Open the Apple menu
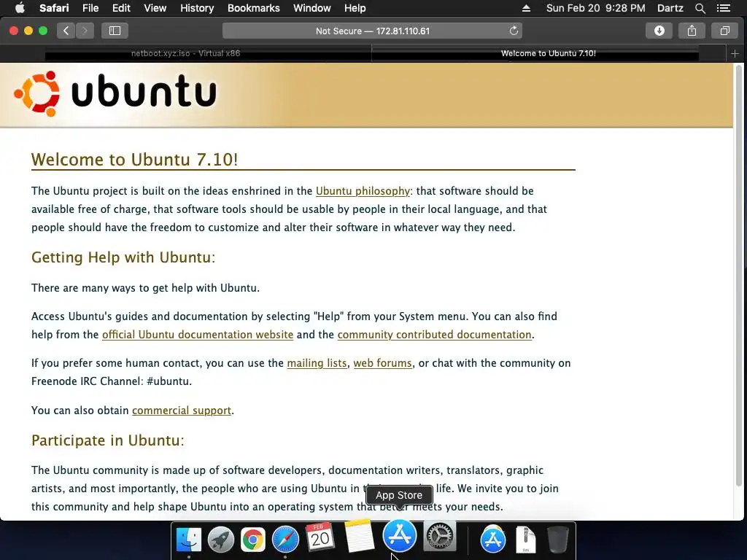747x560 pixels. click(x=20, y=8)
